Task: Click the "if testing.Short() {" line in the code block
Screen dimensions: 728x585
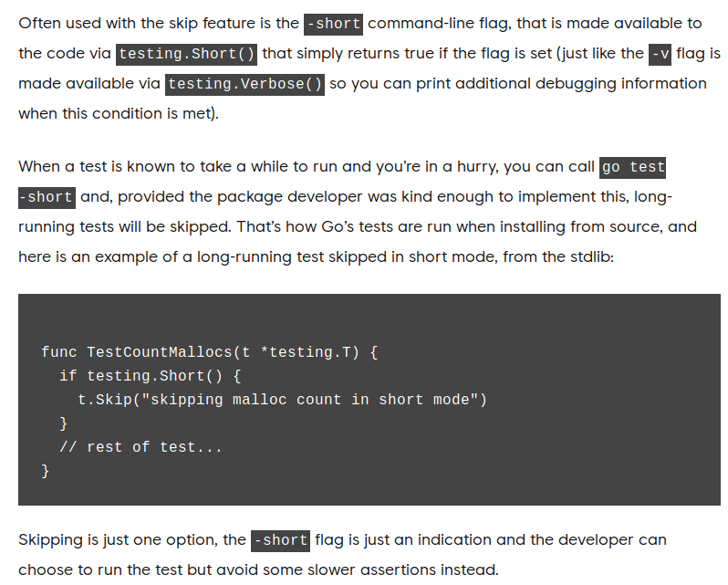Action: pyautogui.click(x=151, y=376)
